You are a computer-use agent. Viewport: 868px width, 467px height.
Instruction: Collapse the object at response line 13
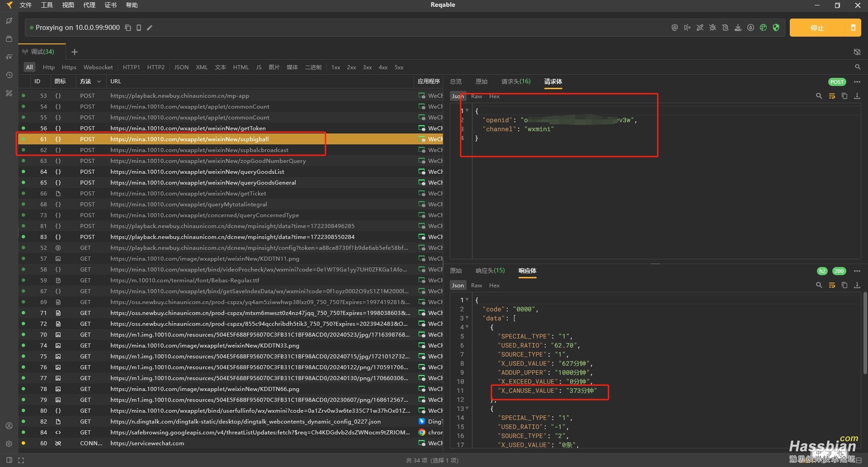(x=467, y=408)
